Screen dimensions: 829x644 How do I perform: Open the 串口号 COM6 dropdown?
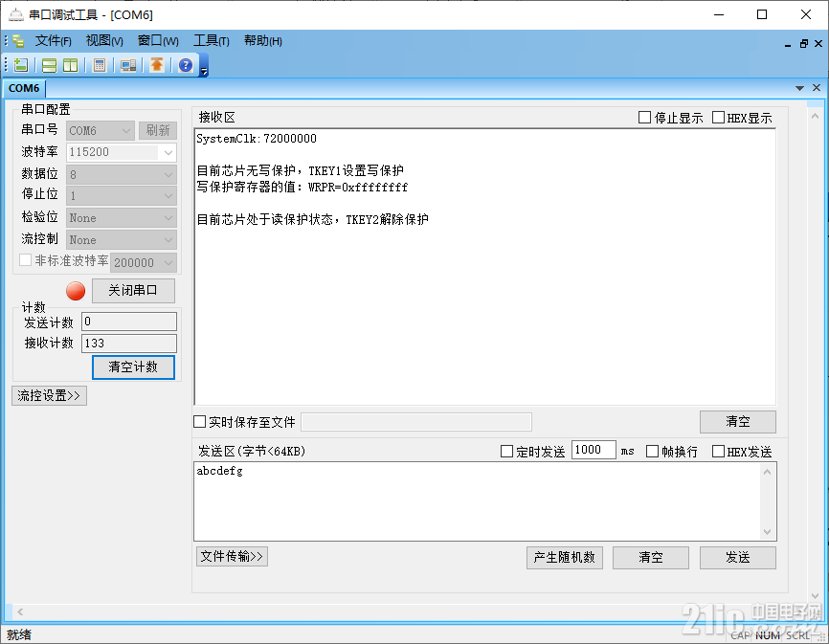pyautogui.click(x=101, y=130)
